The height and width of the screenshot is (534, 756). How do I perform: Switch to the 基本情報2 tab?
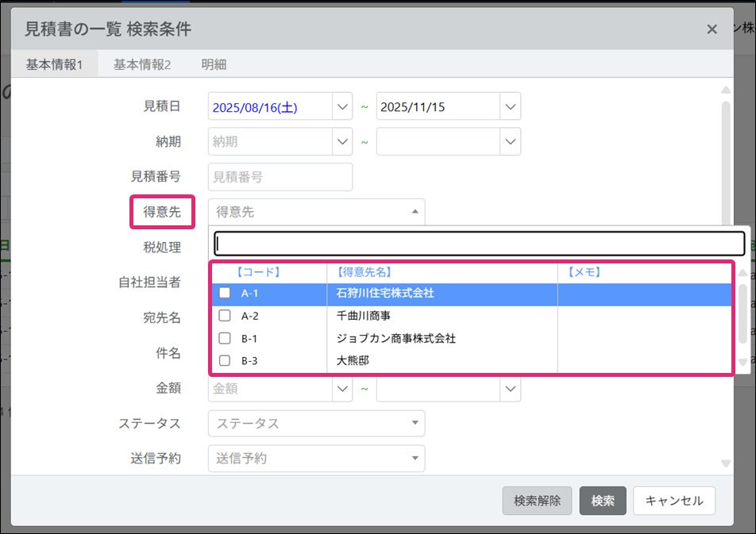pyautogui.click(x=142, y=64)
